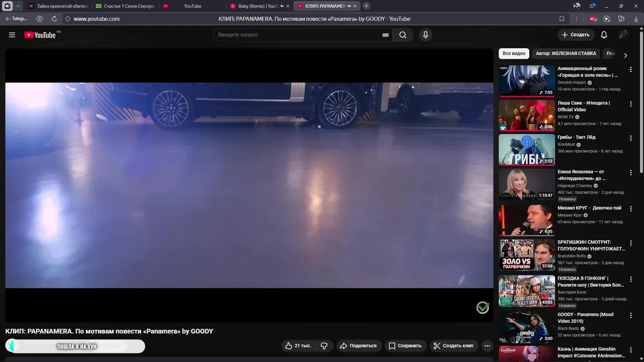This screenshot has width=644, height=362.
Task: Go to the YouTube home logo
Action: click(x=40, y=35)
